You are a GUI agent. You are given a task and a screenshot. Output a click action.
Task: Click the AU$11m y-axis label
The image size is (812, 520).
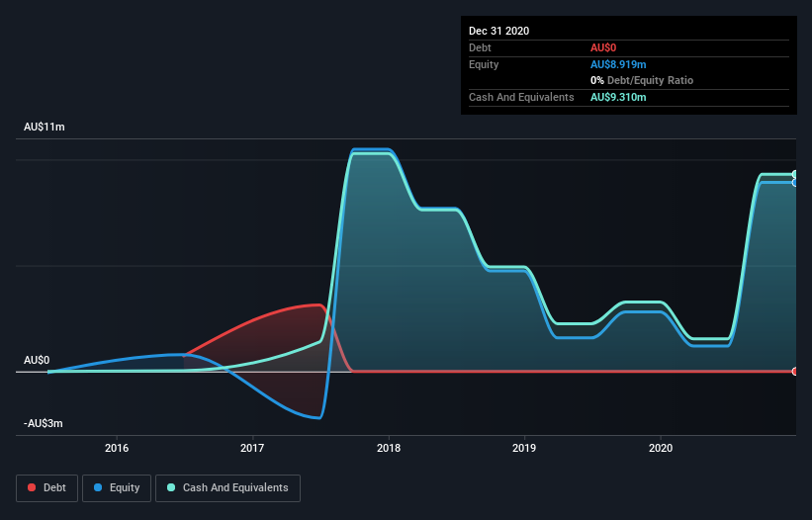coord(45,127)
